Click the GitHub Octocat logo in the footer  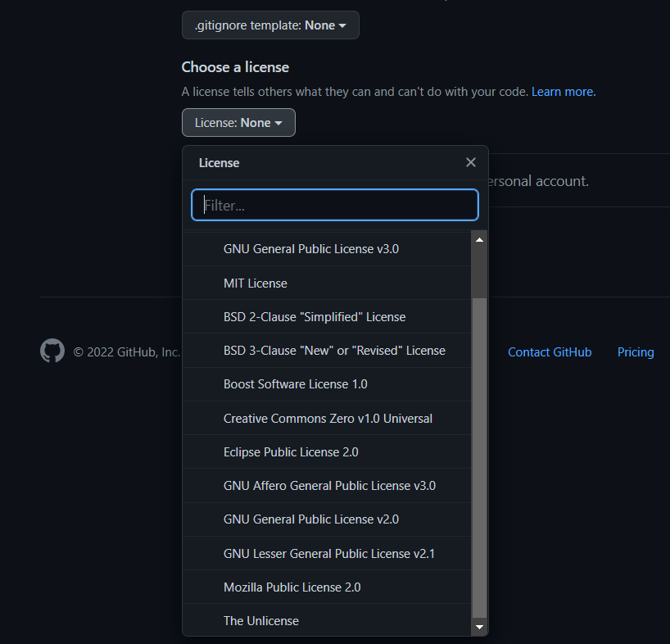coord(52,351)
